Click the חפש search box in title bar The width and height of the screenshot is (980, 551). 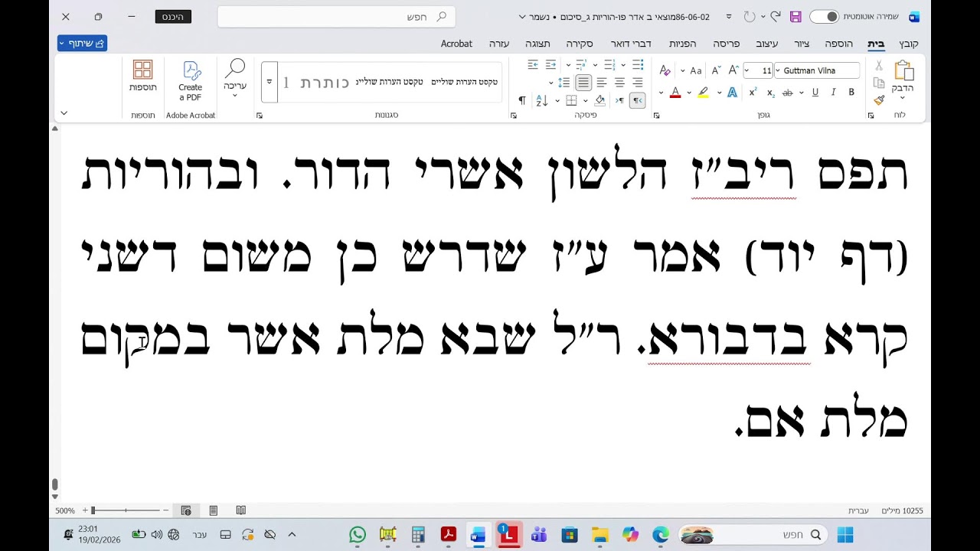coord(336,17)
